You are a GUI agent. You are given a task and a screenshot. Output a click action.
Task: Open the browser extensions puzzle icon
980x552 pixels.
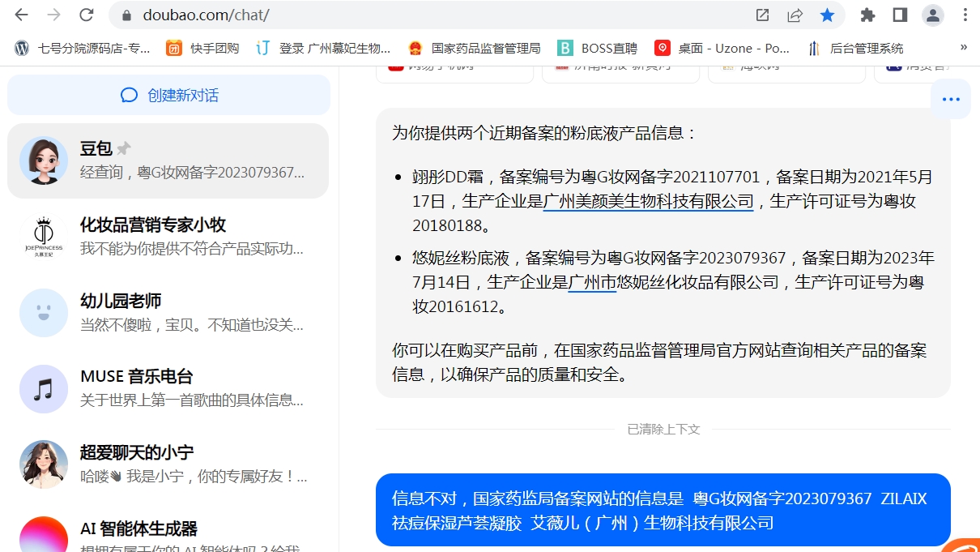click(x=867, y=15)
